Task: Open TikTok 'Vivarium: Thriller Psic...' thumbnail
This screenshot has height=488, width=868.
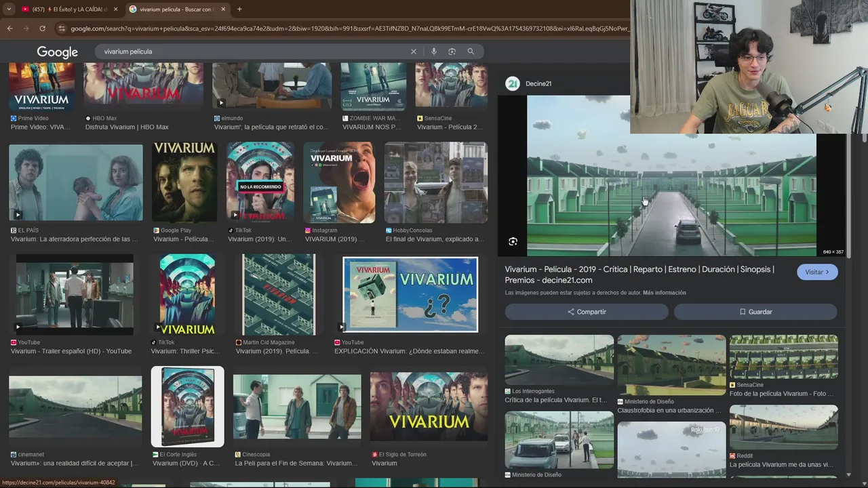Action: (187, 295)
